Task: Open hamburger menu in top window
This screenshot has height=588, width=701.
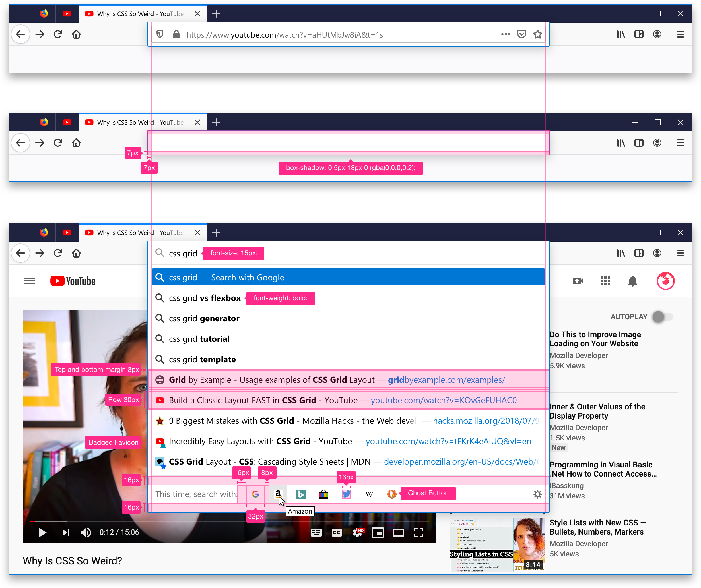Action: coord(680,34)
